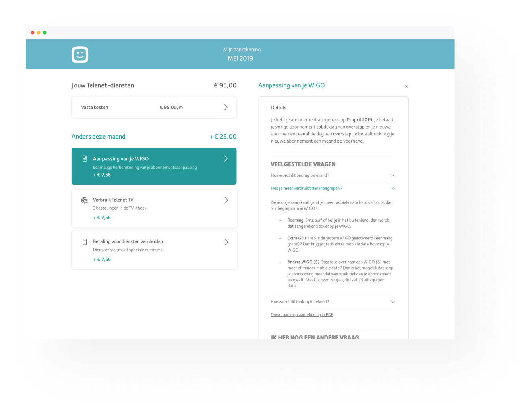
Task: Click 'Diensten via sms of speciale nummers' text
Action: coord(128,250)
